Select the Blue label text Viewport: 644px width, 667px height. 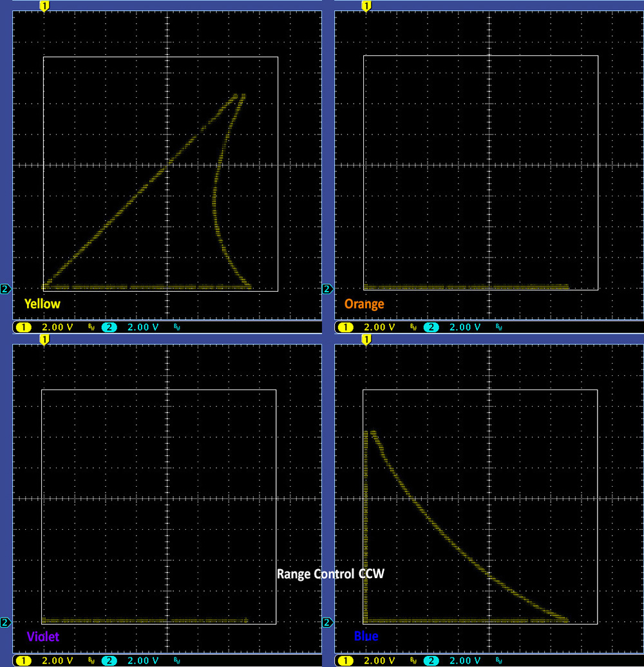point(366,637)
